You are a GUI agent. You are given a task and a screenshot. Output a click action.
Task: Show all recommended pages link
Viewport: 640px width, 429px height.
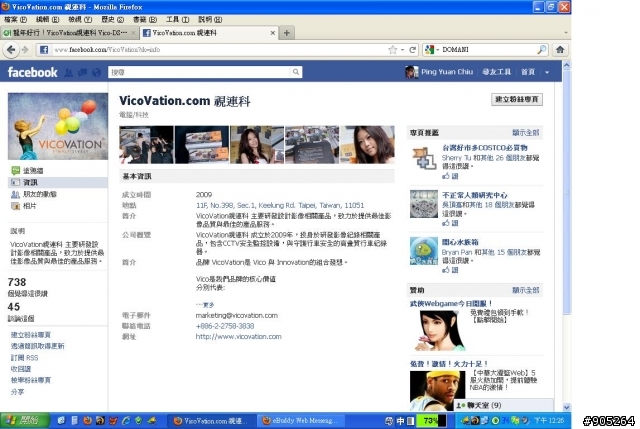pos(526,133)
